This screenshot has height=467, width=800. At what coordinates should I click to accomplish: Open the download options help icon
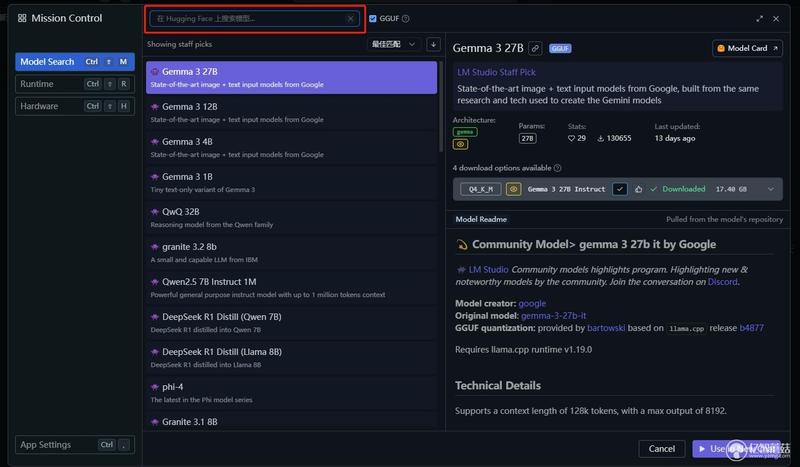558,168
